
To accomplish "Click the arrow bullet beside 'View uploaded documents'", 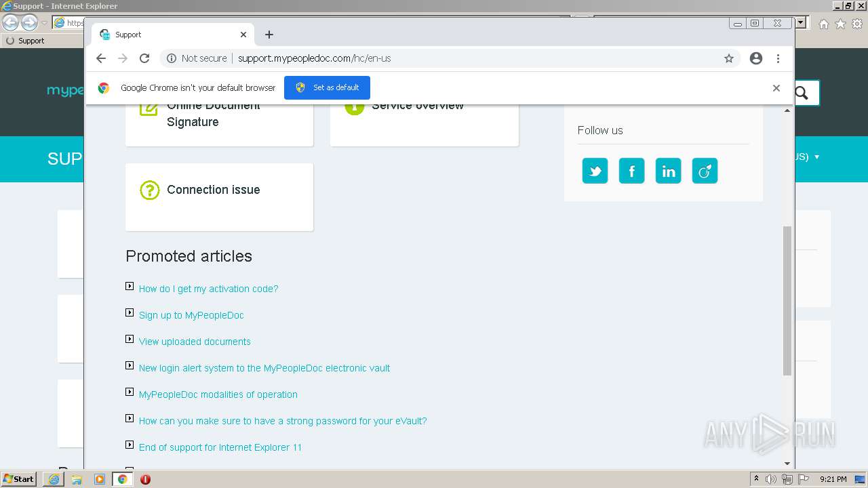I will pos(130,339).
